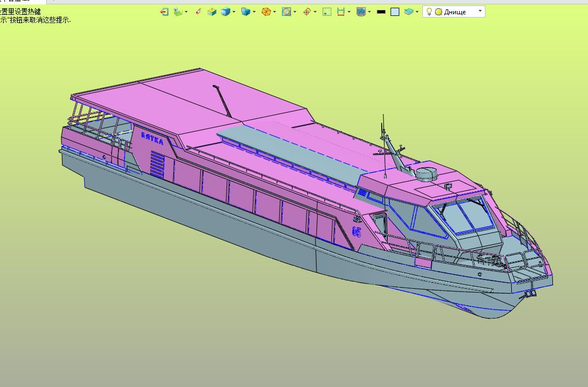Select the document tab at top left
This screenshot has width=588, height=387.
22,2
